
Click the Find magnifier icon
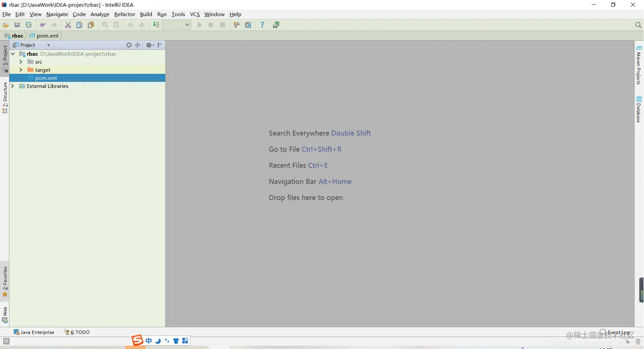pyautogui.click(x=105, y=25)
